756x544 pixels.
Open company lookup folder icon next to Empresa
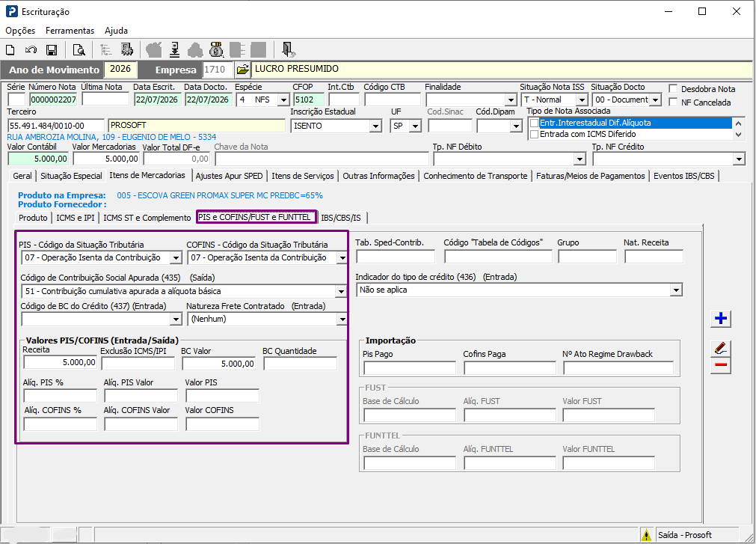click(242, 70)
